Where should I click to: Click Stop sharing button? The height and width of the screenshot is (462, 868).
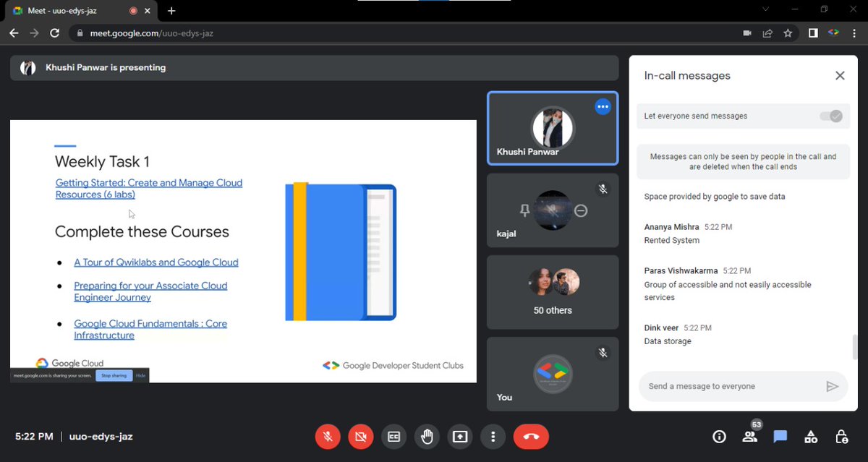pyautogui.click(x=114, y=375)
